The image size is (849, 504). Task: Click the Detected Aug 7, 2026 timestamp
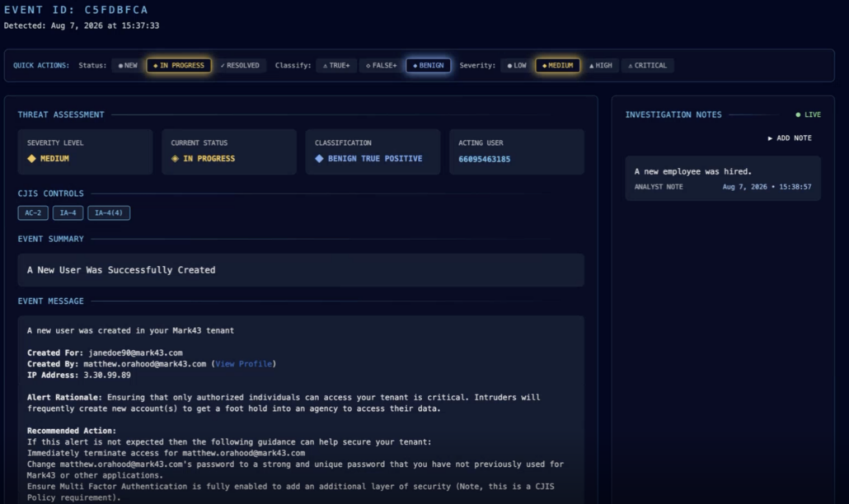click(x=82, y=26)
